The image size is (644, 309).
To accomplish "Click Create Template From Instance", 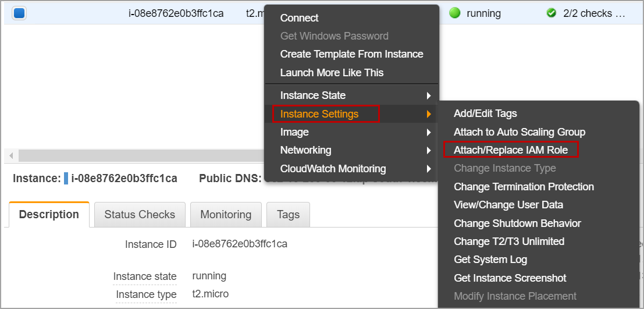I will tap(351, 54).
